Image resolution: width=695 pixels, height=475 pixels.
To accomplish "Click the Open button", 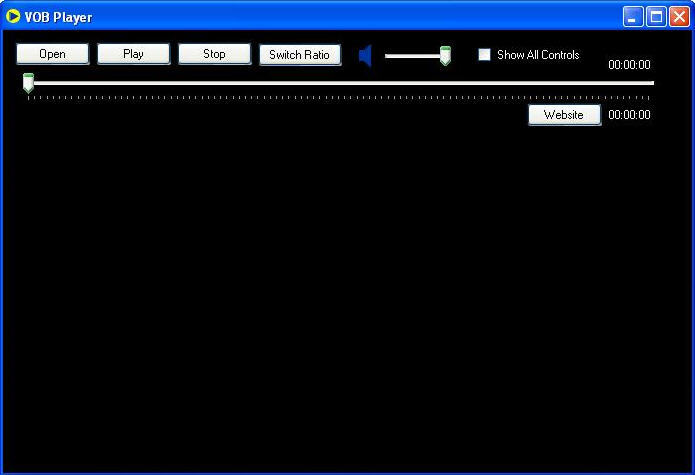I will tap(53, 54).
